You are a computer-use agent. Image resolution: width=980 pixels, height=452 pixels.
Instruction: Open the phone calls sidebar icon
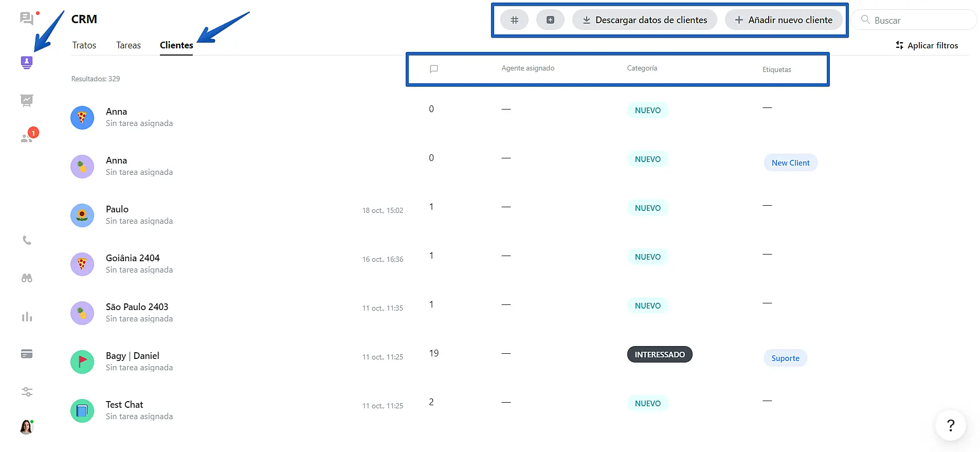27,240
